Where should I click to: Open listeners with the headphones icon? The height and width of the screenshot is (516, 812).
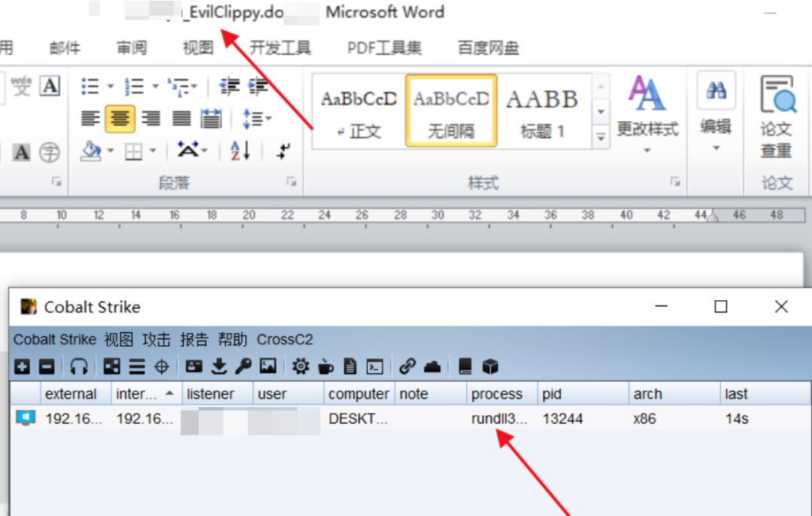coord(79,367)
